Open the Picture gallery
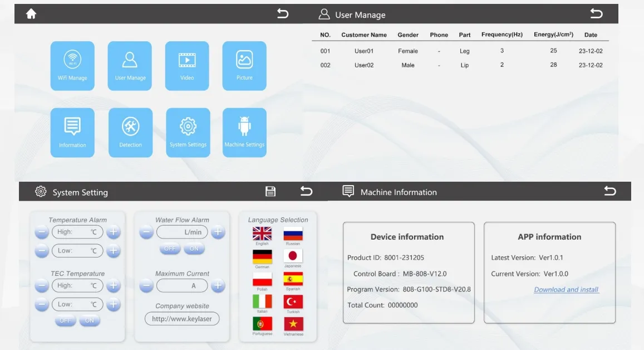The image size is (644, 350). click(244, 65)
